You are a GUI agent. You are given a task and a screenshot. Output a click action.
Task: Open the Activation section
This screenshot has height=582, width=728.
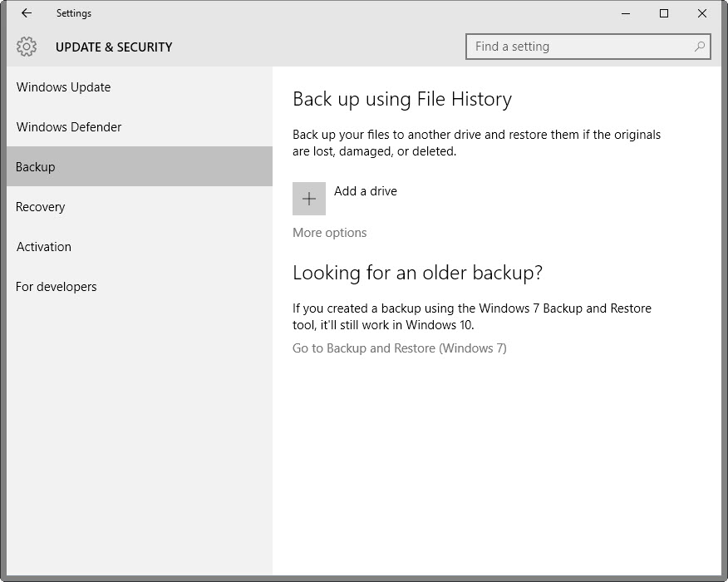[140, 247]
